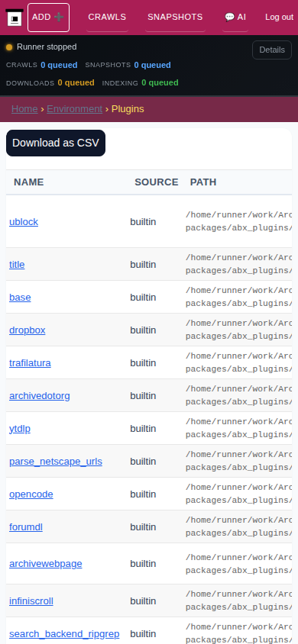Sort by NAME column header
298x644 pixels.
click(x=29, y=182)
